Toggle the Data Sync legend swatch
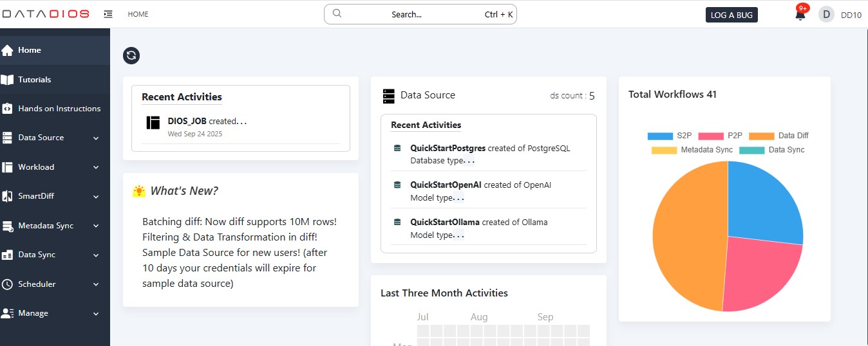The image size is (868, 346). click(x=752, y=150)
